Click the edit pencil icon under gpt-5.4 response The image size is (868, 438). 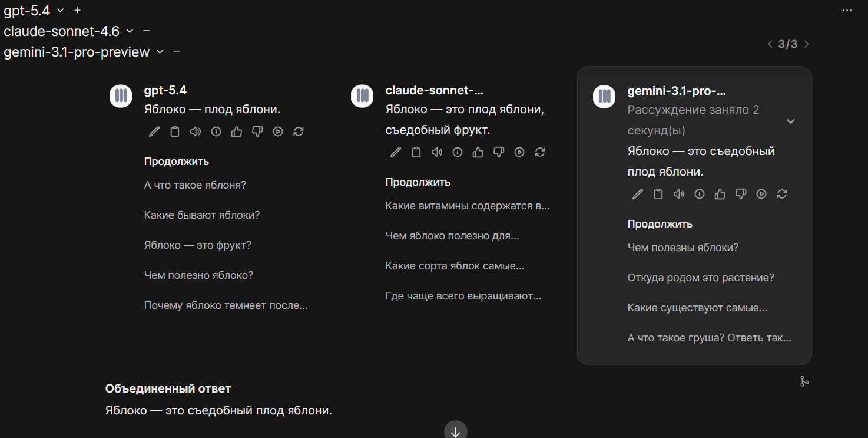click(x=154, y=132)
